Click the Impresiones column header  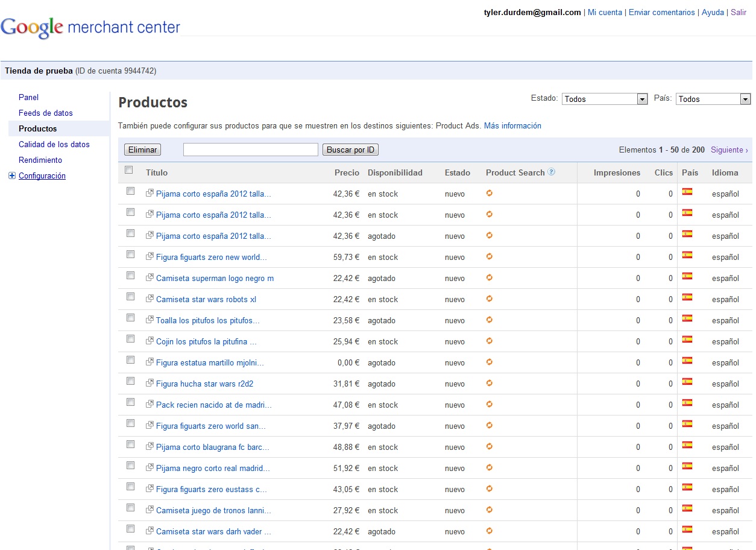pyautogui.click(x=617, y=172)
